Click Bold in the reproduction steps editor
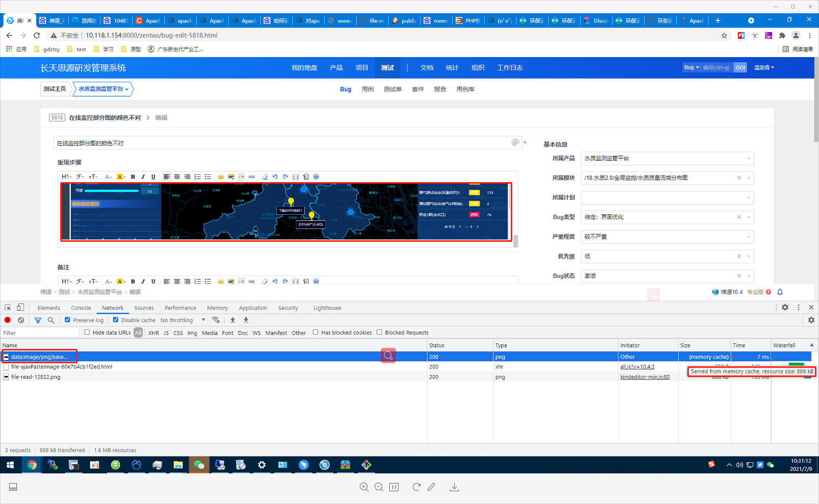Image resolution: width=819 pixels, height=504 pixels. [x=133, y=177]
